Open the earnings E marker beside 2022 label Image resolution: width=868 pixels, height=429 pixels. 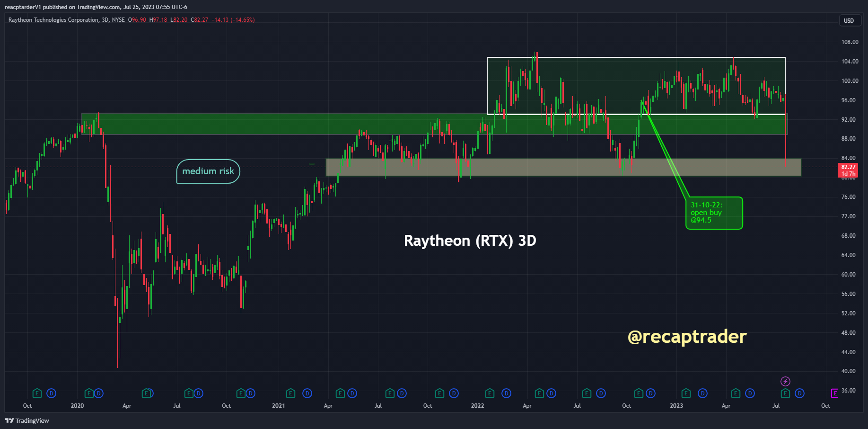coord(490,393)
